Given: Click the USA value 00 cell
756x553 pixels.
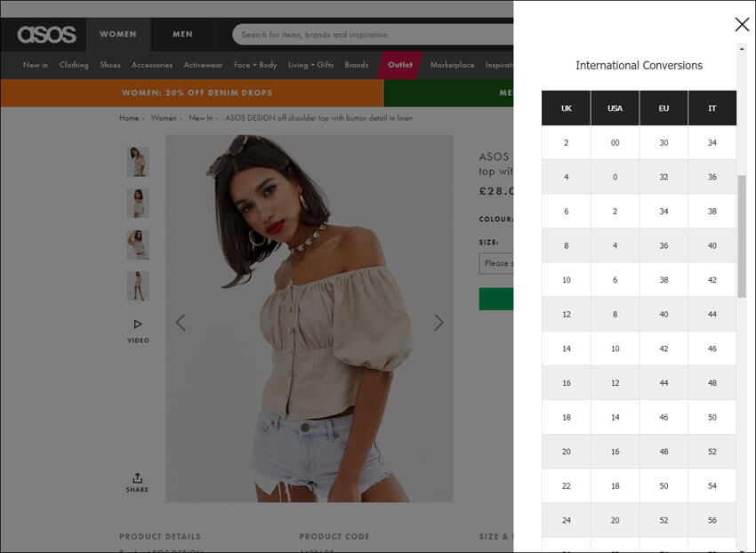Looking at the screenshot, I should (615, 143).
